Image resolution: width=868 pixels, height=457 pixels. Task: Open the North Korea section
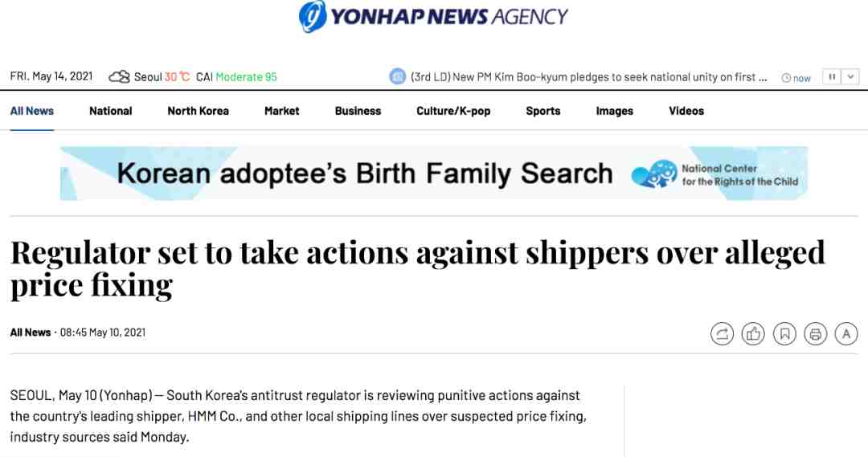[x=199, y=111]
